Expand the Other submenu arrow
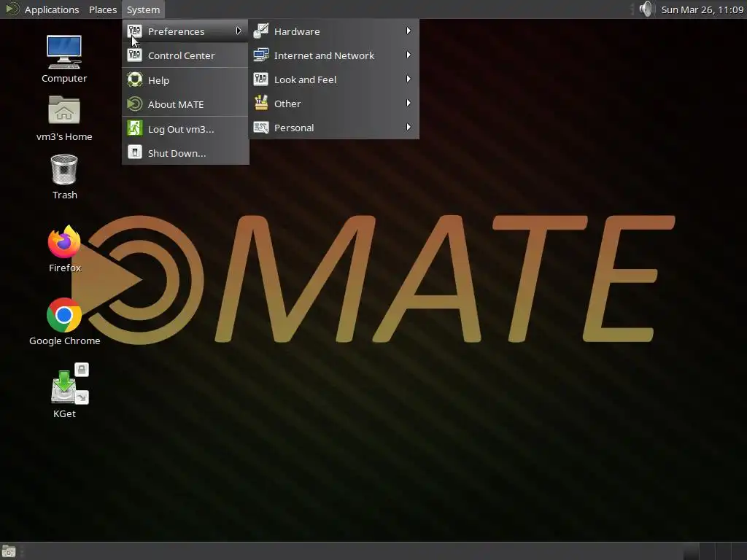The width and height of the screenshot is (747, 560). [x=409, y=103]
